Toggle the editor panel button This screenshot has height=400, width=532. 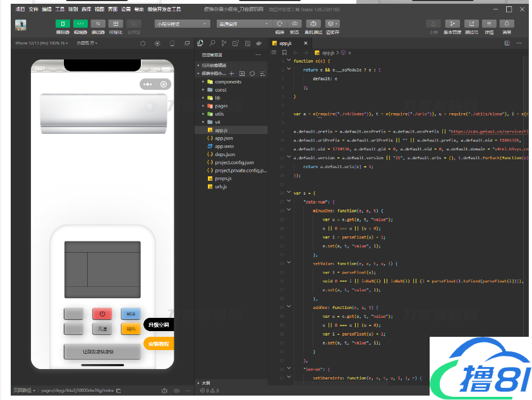coord(80,23)
